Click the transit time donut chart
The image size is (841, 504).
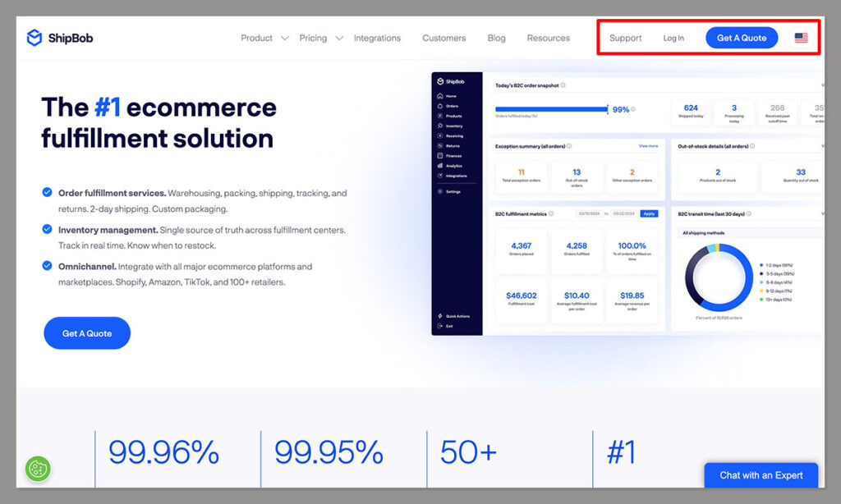pyautogui.click(x=719, y=277)
